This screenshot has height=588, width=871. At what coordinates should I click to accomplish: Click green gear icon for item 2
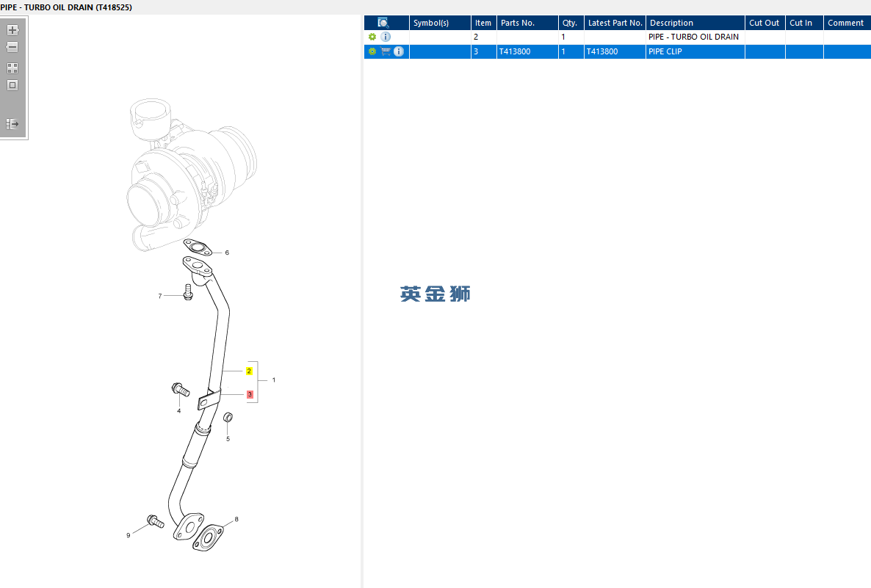[x=372, y=37]
